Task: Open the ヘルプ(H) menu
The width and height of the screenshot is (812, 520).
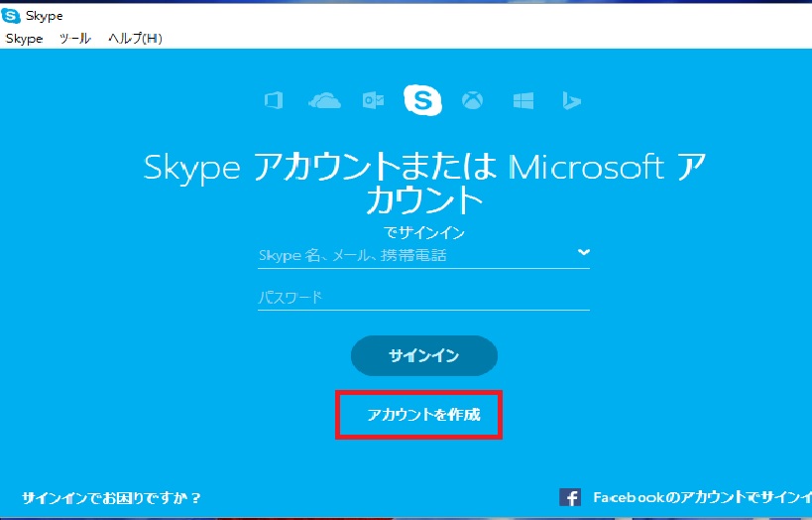Action: click(135, 39)
